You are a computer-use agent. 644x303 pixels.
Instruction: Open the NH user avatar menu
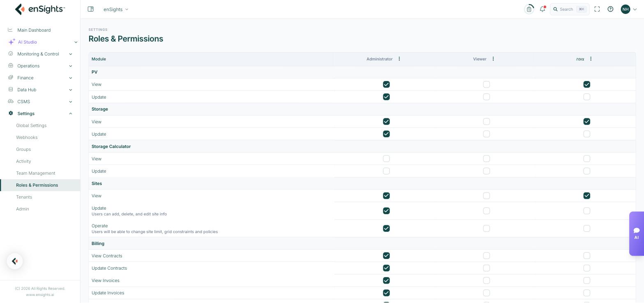pos(626,9)
